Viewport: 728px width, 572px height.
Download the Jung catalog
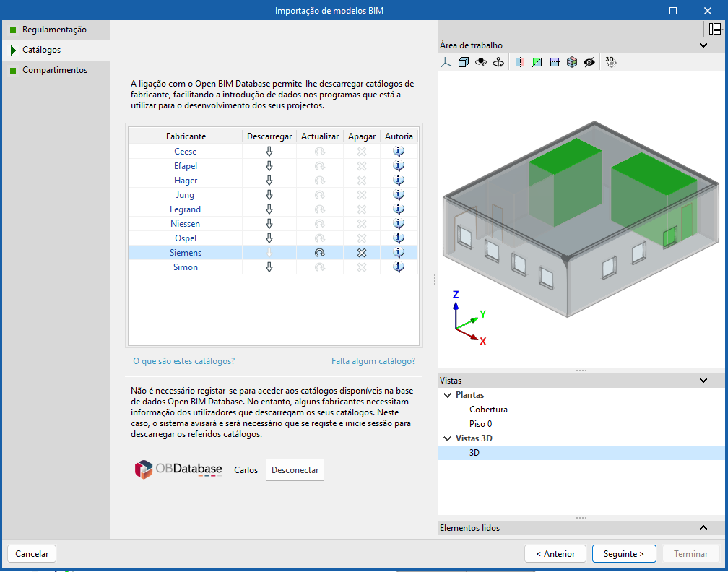click(x=269, y=194)
